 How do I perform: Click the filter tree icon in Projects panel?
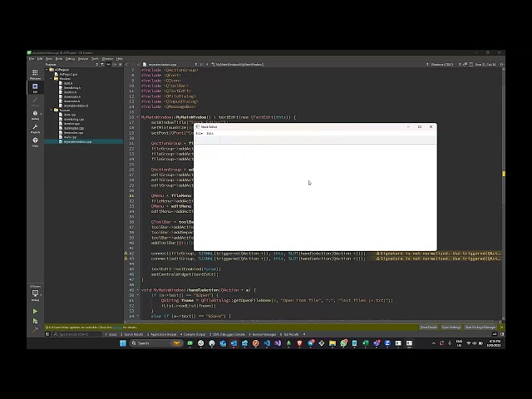102,64
